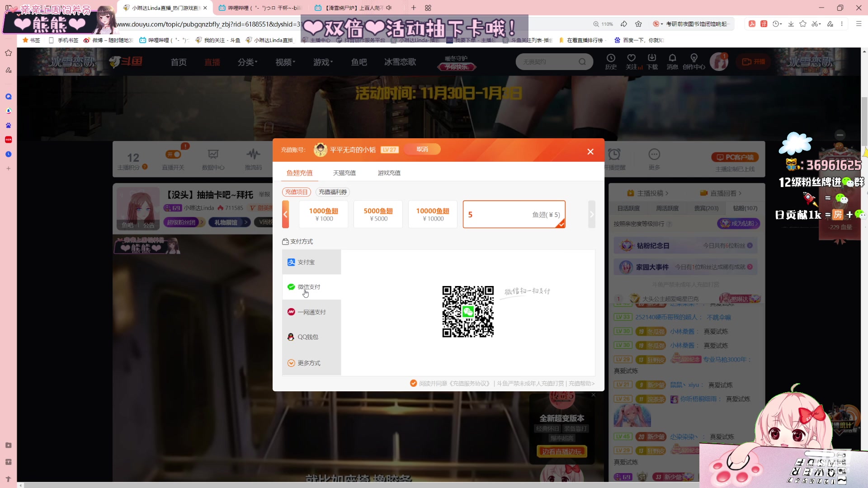Image resolution: width=868 pixels, height=488 pixels.
Task: Select QQ钱包 as payment method
Action: [311, 337]
